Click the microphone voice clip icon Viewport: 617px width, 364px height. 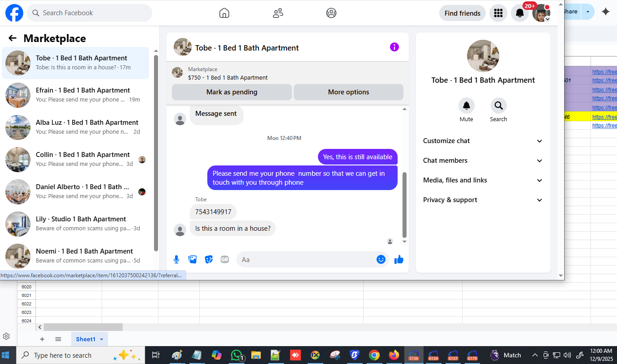click(x=176, y=259)
